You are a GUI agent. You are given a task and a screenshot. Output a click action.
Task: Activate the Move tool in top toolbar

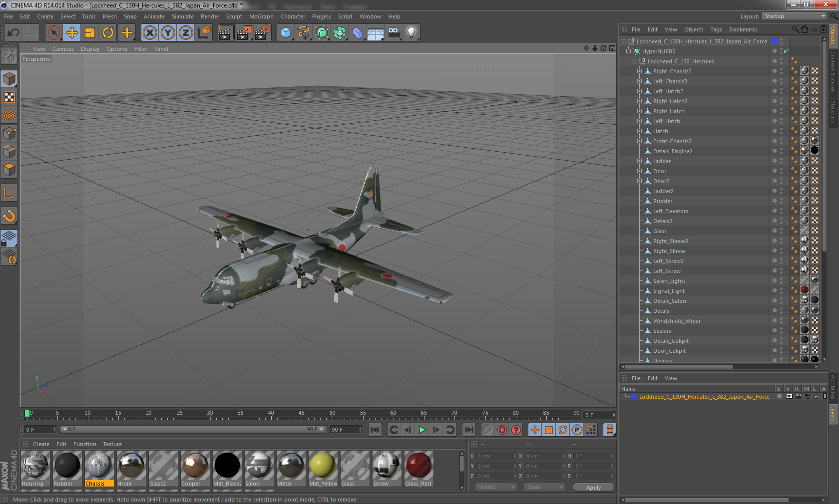72,33
